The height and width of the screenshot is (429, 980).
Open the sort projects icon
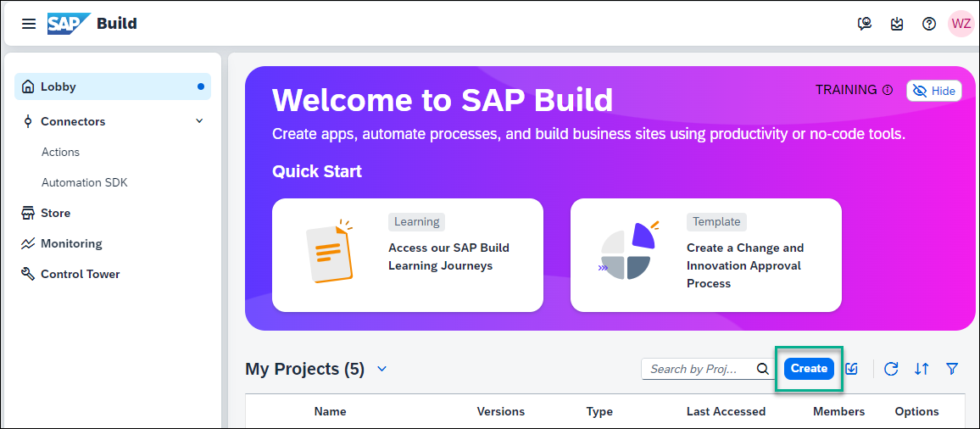coord(922,369)
